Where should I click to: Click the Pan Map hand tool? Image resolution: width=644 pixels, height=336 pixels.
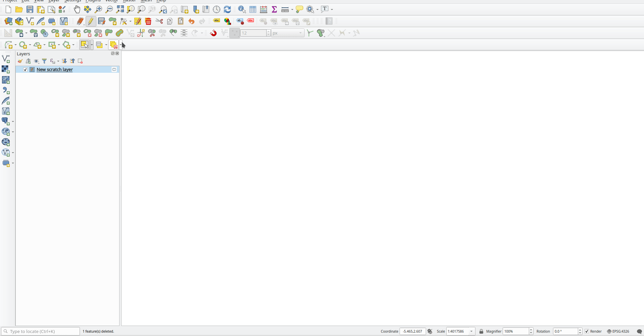coord(77,9)
